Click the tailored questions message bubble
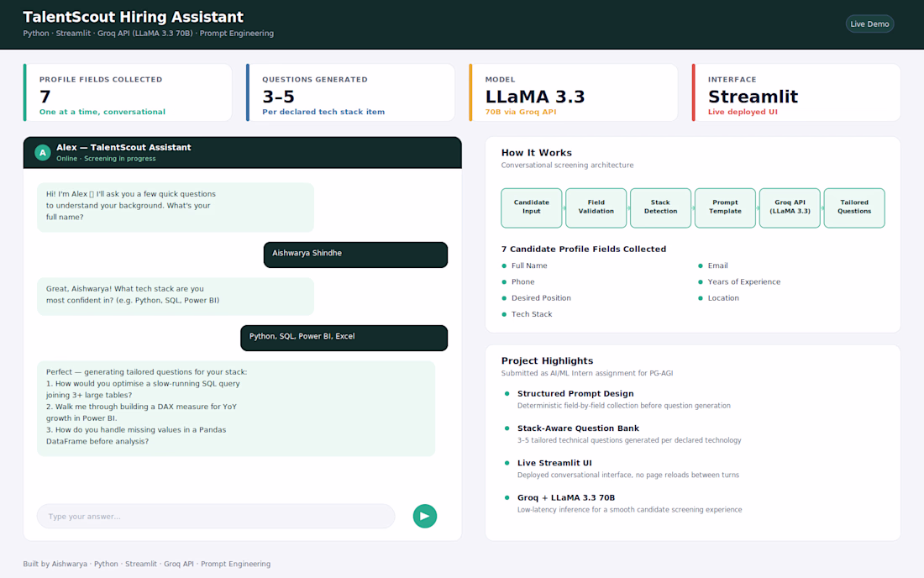The width and height of the screenshot is (924, 578). pos(236,408)
